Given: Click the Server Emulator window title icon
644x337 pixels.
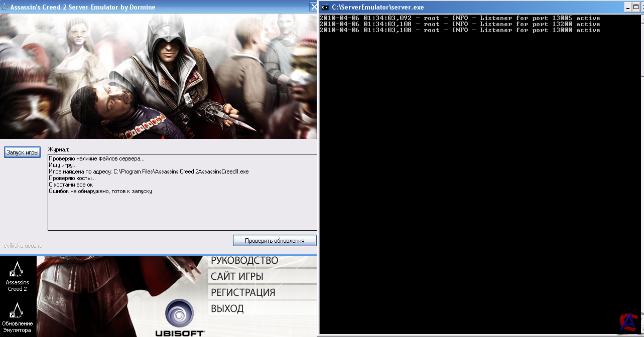Looking at the screenshot, I should coord(4,7).
